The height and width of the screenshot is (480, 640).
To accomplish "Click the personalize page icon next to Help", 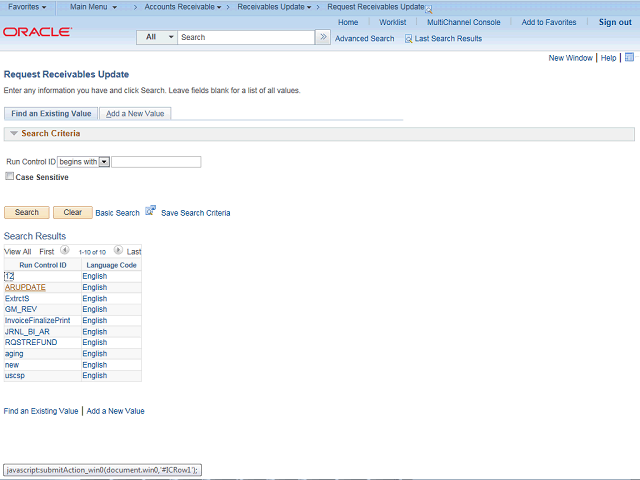I will point(629,57).
